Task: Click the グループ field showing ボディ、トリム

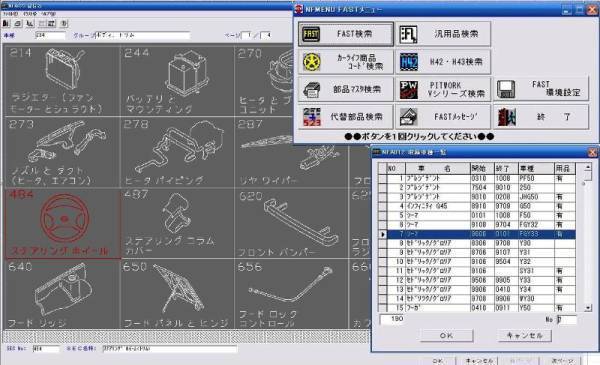Action: coord(142,35)
